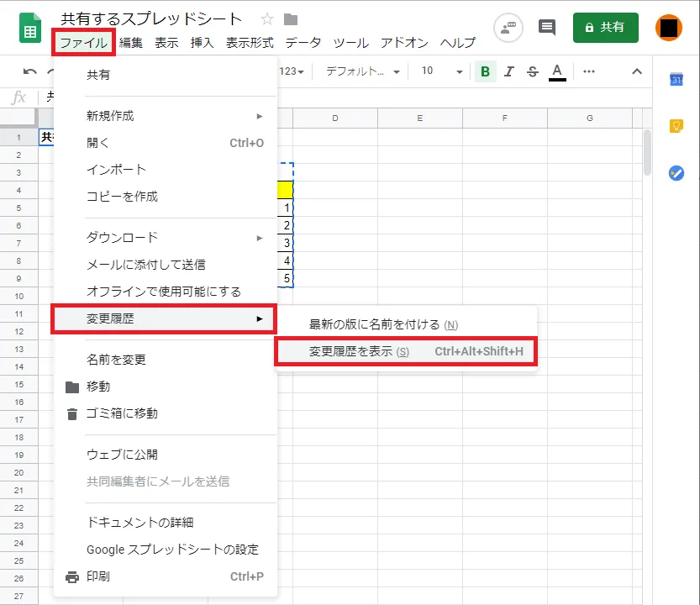Open the アドオン menu
Image resolution: width=700 pixels, height=605 pixels.
(x=404, y=43)
